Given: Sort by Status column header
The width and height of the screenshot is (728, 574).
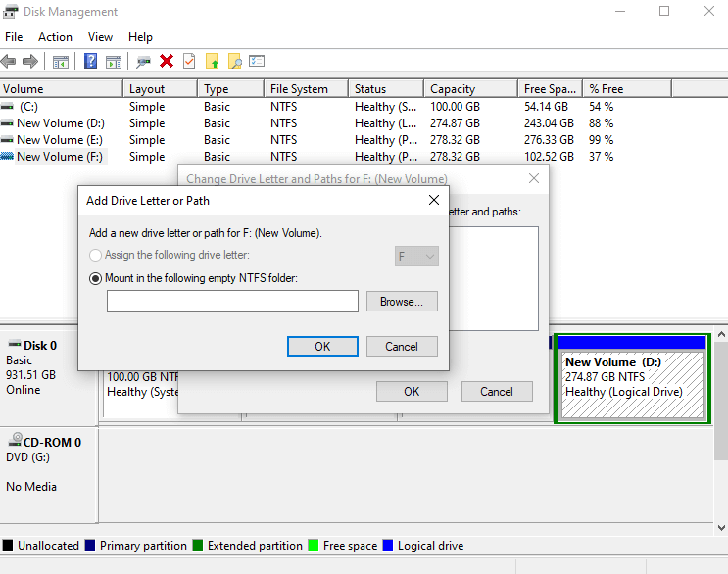Looking at the screenshot, I should [386, 88].
